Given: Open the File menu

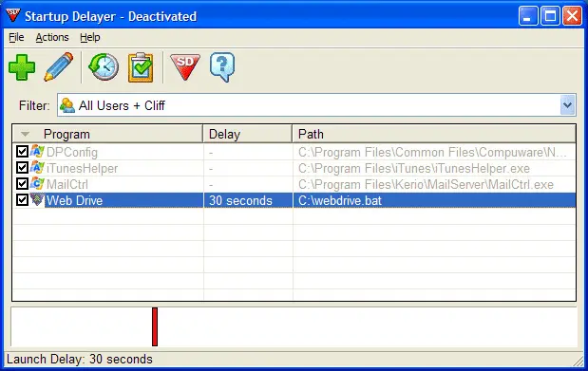Looking at the screenshot, I should tap(16, 37).
